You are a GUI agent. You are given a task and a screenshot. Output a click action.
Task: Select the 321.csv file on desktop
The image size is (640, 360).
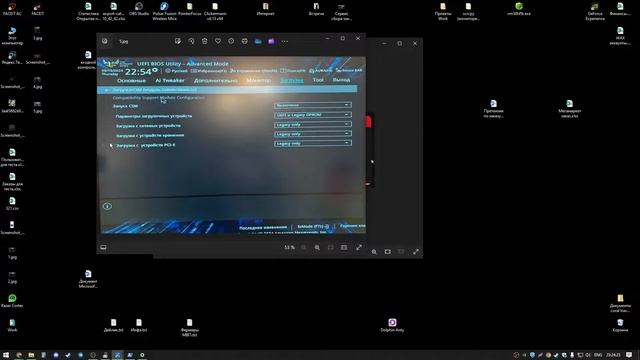[x=12, y=203]
